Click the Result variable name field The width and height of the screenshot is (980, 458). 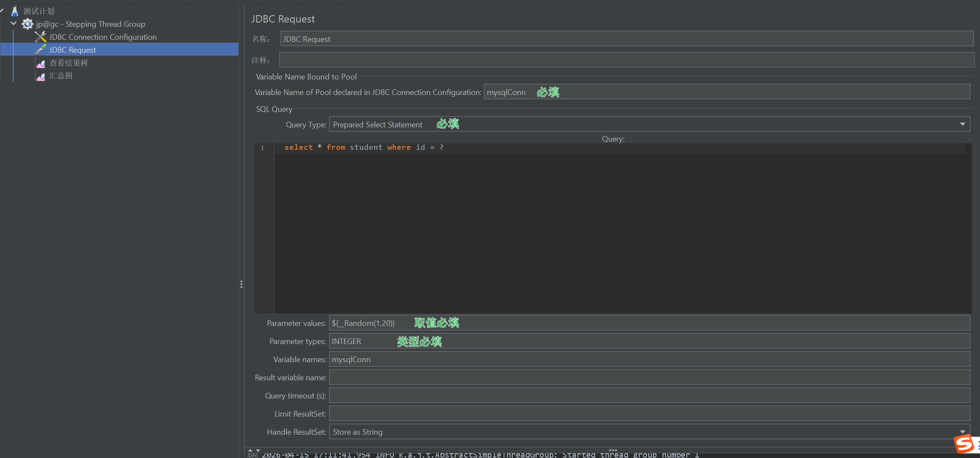coord(650,377)
